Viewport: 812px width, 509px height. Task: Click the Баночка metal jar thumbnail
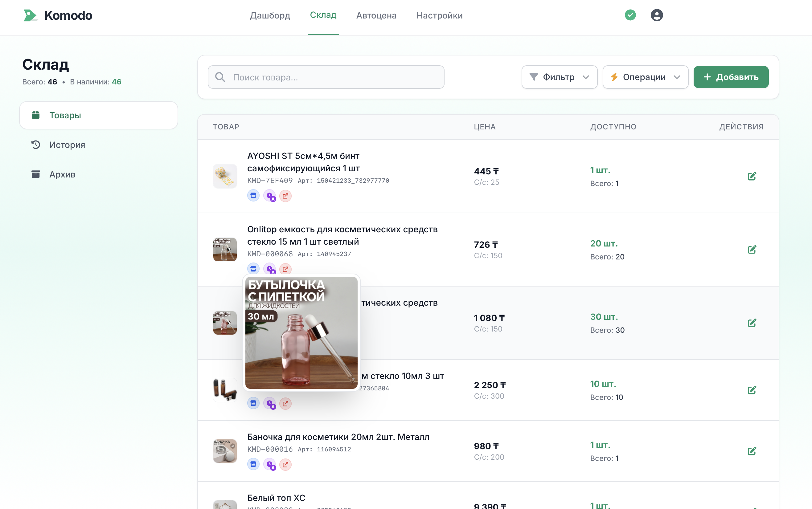pos(225,451)
